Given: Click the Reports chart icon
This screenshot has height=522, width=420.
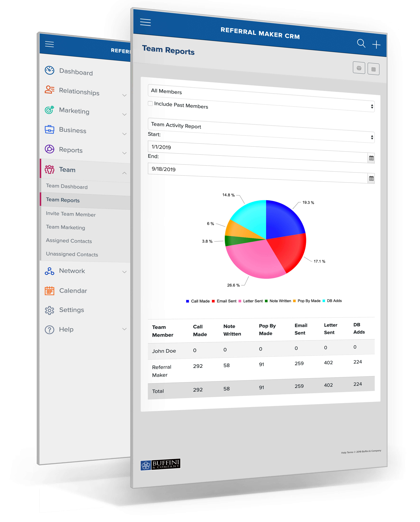Looking at the screenshot, I should (x=49, y=149).
